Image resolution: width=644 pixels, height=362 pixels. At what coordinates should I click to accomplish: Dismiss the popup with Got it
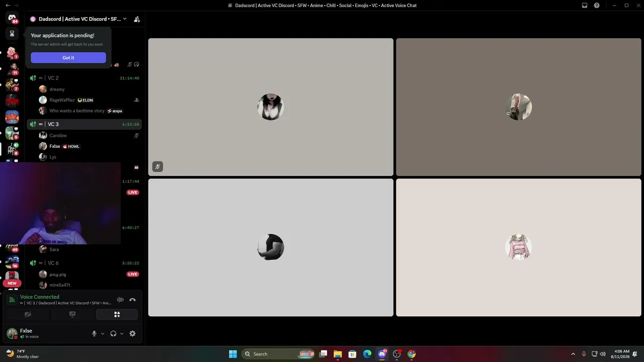click(68, 58)
